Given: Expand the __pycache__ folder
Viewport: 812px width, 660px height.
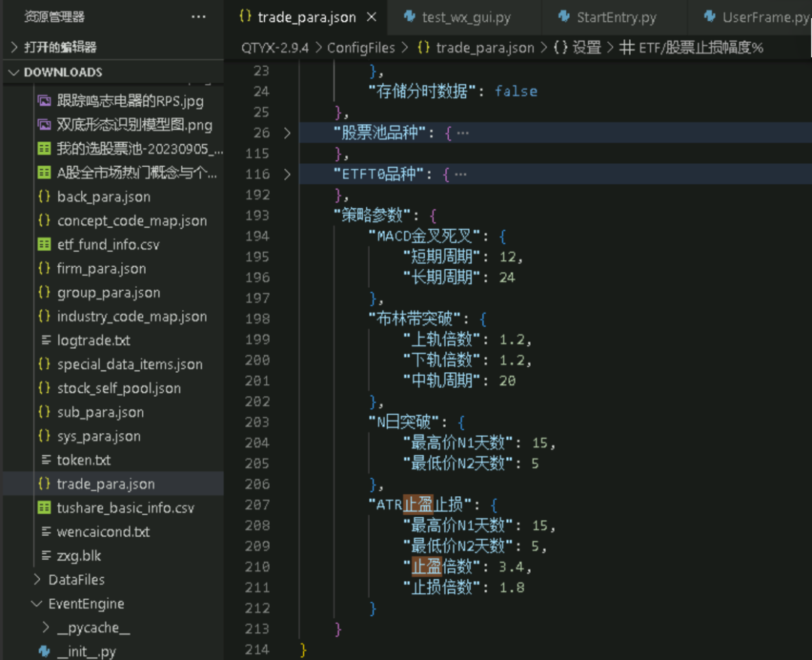Looking at the screenshot, I should [x=93, y=628].
